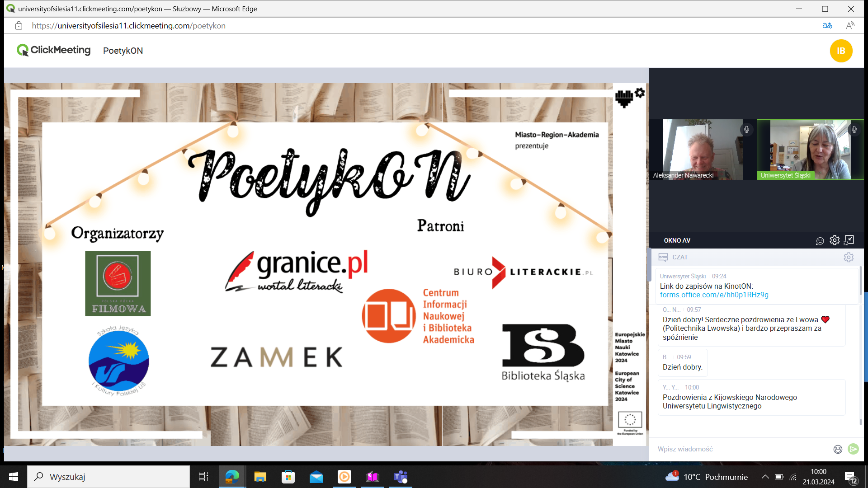View site information lock icon
Screen dimensions: 868x488
19,26
